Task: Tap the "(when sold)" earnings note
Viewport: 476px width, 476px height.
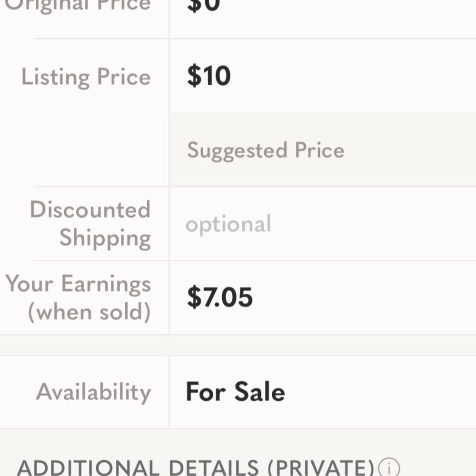Action: pos(89,312)
